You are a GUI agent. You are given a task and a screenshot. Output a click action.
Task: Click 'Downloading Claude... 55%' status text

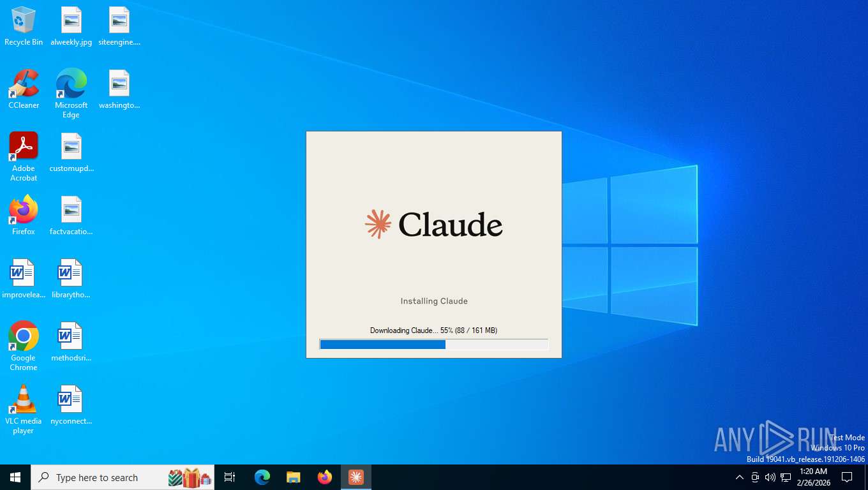point(433,330)
